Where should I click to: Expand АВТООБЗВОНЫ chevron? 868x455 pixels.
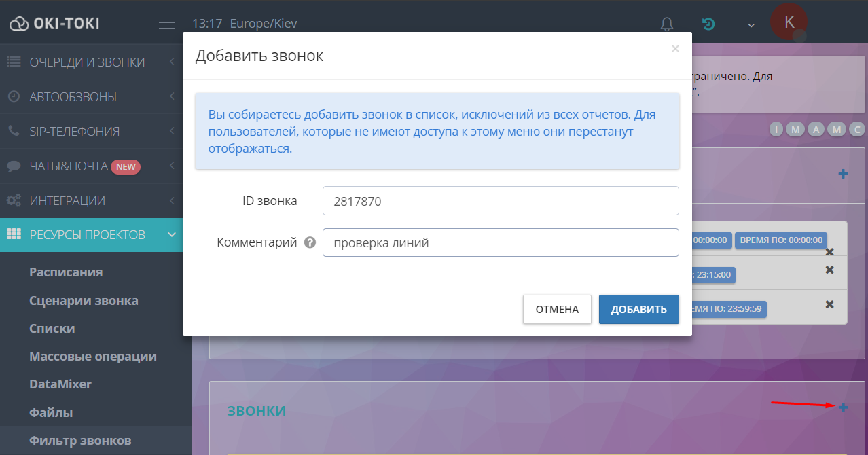[x=172, y=96]
